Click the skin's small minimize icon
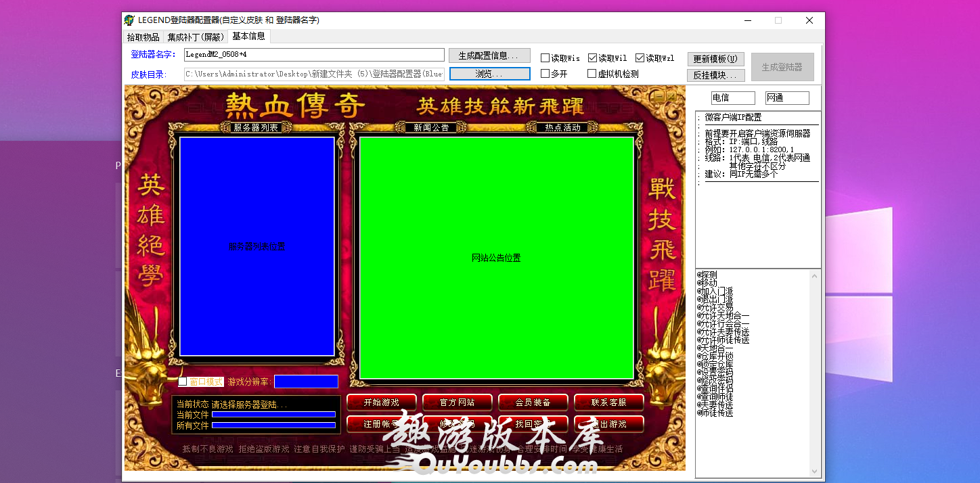This screenshot has height=483, width=980. 659,97
